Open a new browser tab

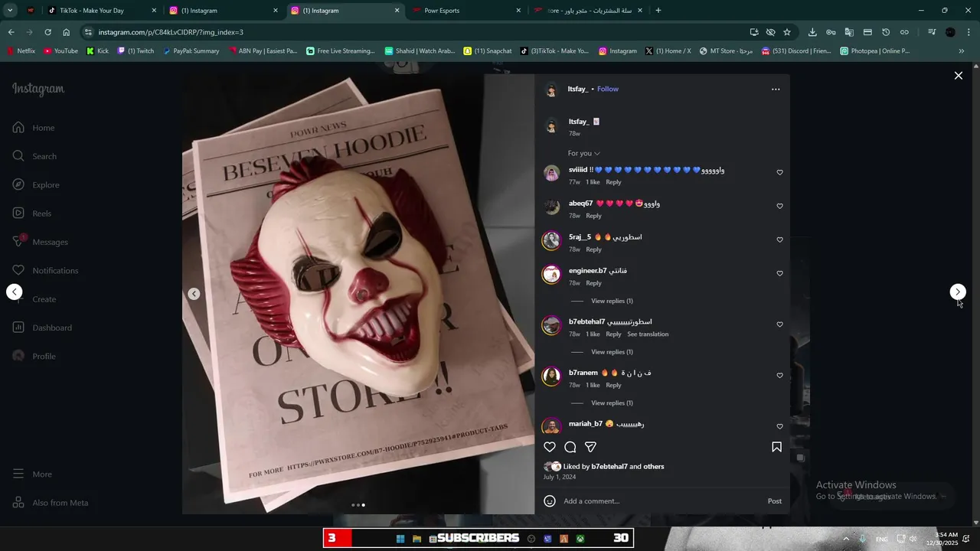(x=658, y=11)
